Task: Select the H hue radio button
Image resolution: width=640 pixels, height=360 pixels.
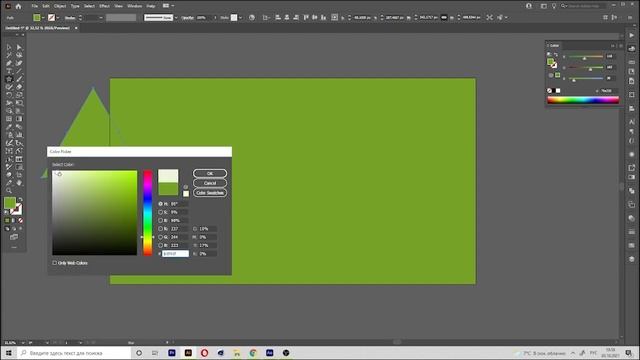Action: (x=160, y=204)
